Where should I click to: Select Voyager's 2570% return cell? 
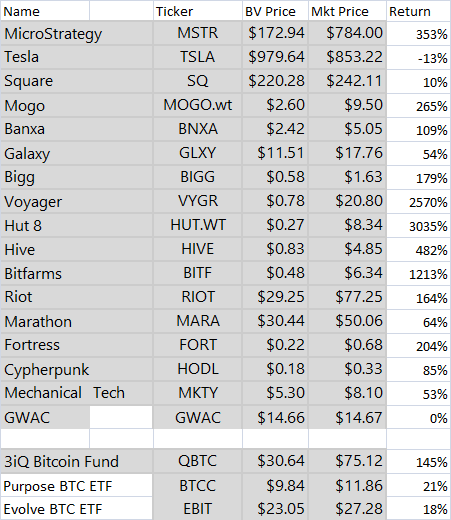point(418,201)
